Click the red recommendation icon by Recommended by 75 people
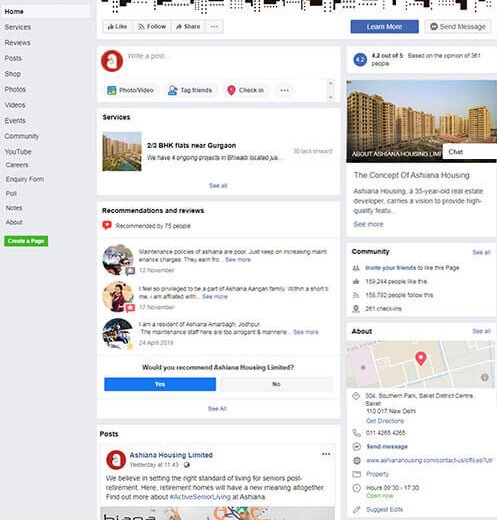The width and height of the screenshot is (497, 520). [107, 225]
